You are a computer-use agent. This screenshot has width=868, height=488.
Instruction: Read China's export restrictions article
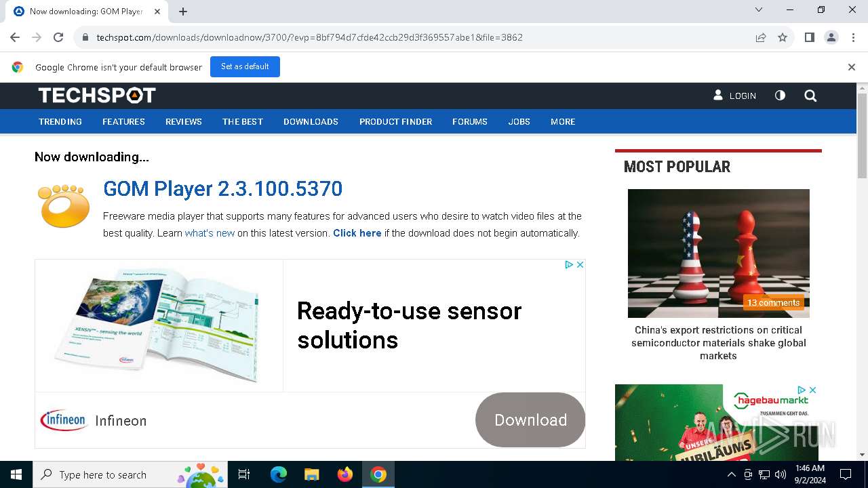(x=718, y=343)
